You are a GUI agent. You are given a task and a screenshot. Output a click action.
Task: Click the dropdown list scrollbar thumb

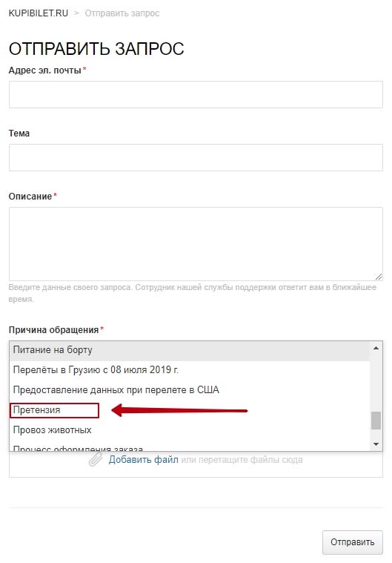[x=376, y=421]
